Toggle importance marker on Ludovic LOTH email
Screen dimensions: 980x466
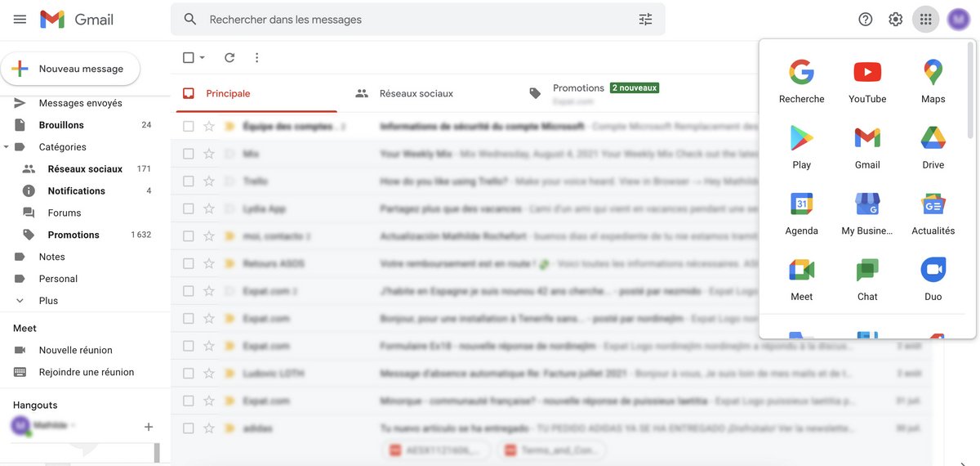[229, 373]
